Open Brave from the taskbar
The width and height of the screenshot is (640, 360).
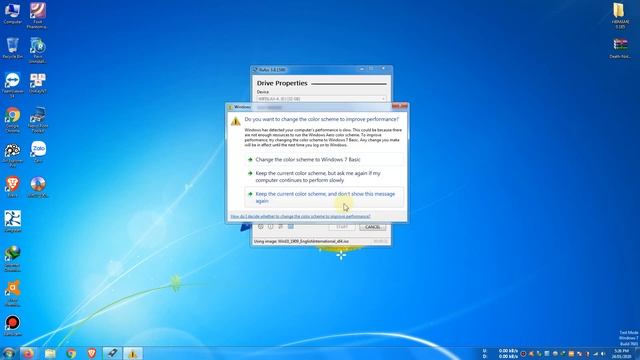(x=91, y=353)
